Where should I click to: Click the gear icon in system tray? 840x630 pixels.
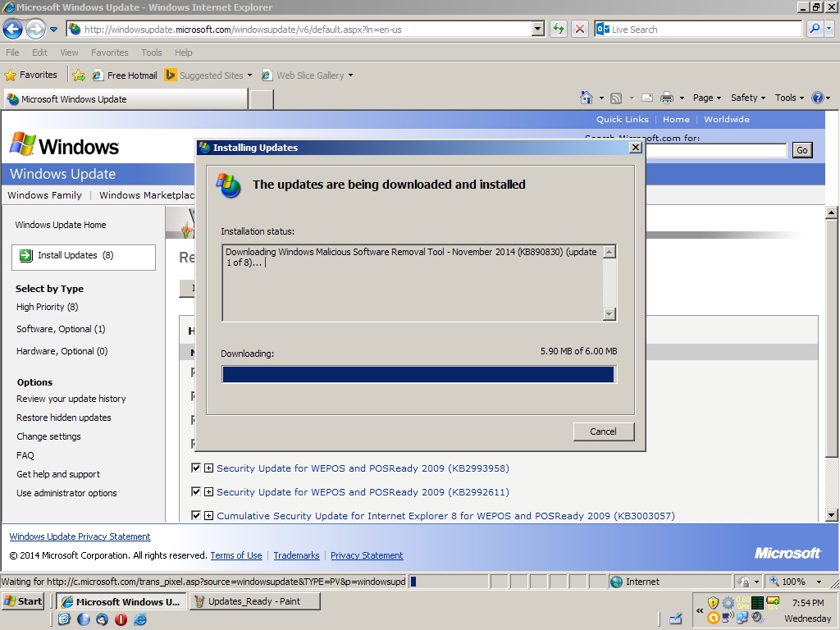pos(728,603)
